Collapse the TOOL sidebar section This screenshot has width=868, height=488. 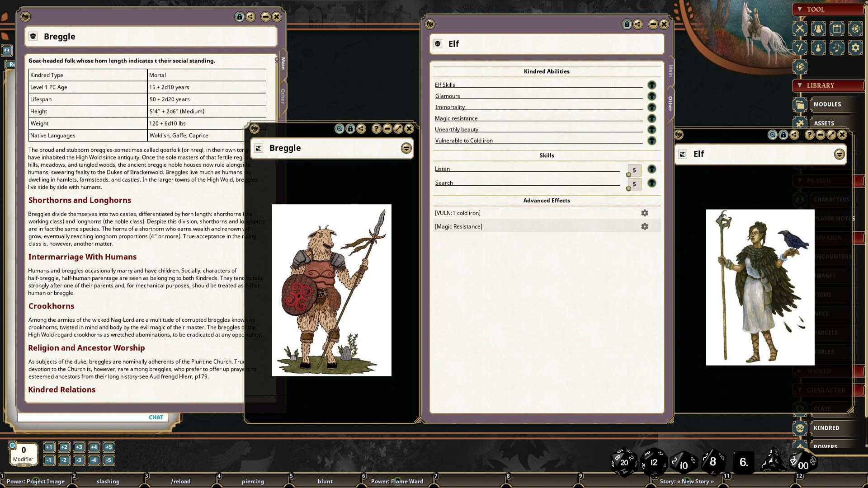(x=800, y=9)
